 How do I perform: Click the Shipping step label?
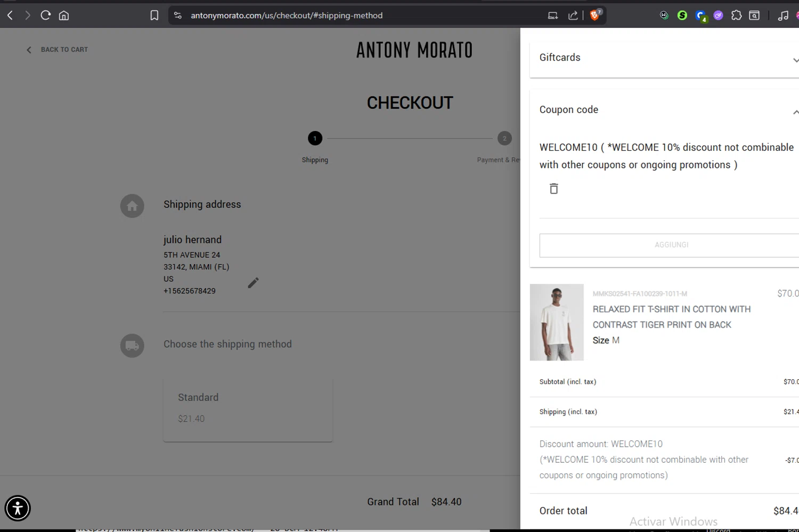click(x=315, y=160)
